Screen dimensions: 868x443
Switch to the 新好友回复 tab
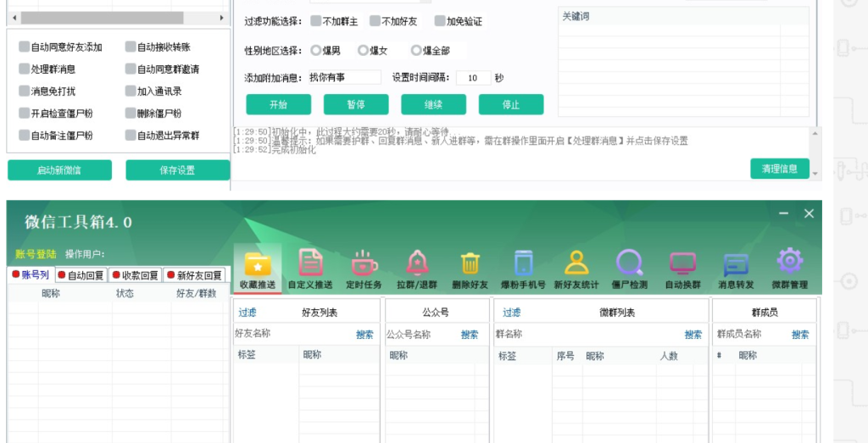[x=194, y=275]
